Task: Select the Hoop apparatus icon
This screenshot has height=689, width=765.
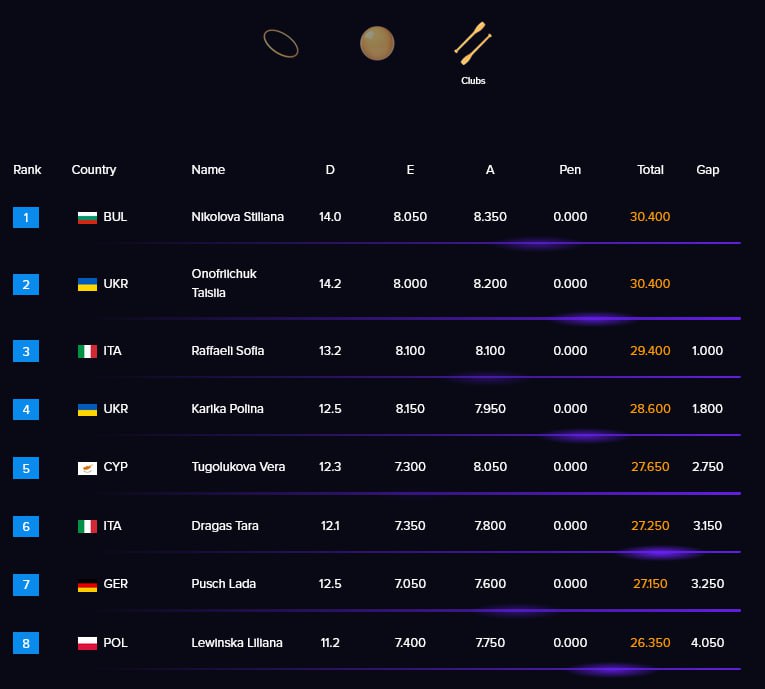Action: [281, 43]
